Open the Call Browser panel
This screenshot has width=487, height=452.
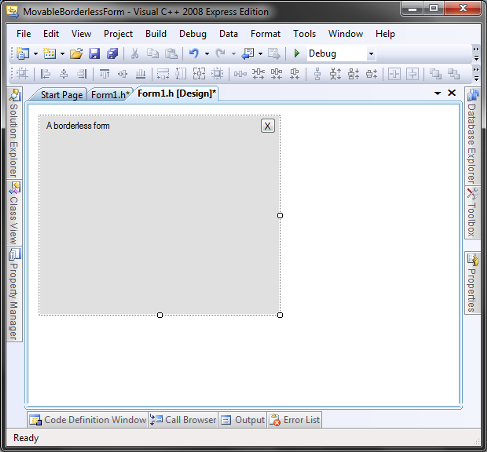(183, 420)
